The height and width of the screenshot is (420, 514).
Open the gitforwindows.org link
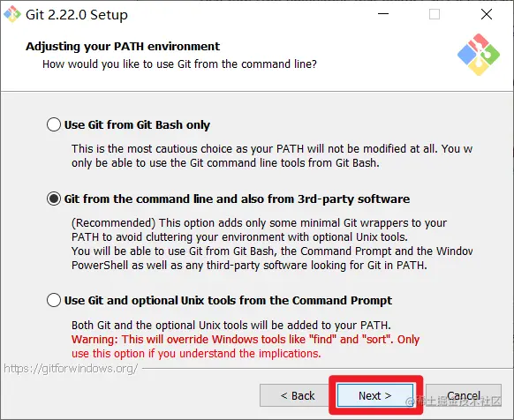(71, 369)
